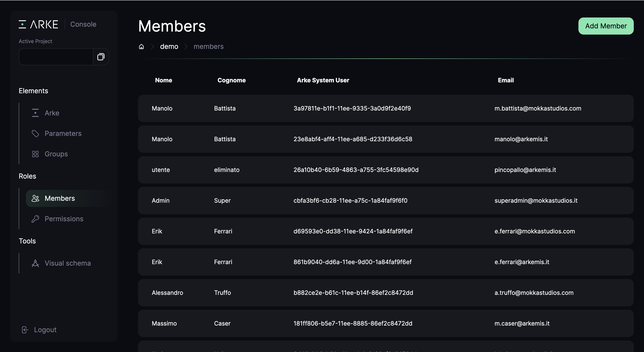The width and height of the screenshot is (644, 352).
Task: Select Groups under Elements
Action: (x=56, y=154)
